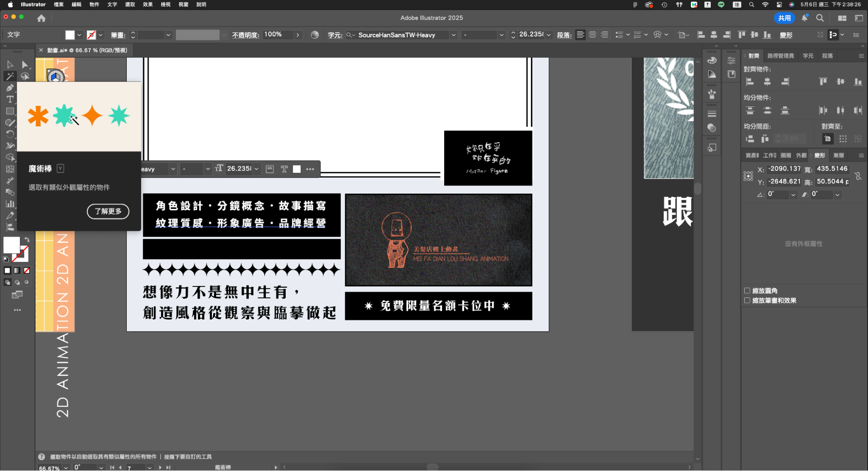
Task: Switch to the 路徑管理員 tab
Action: point(780,56)
